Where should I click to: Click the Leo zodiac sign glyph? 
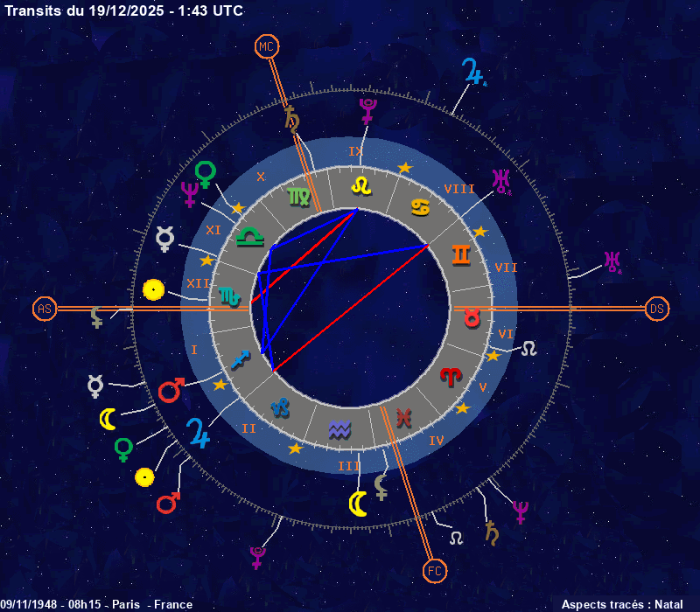(360, 185)
